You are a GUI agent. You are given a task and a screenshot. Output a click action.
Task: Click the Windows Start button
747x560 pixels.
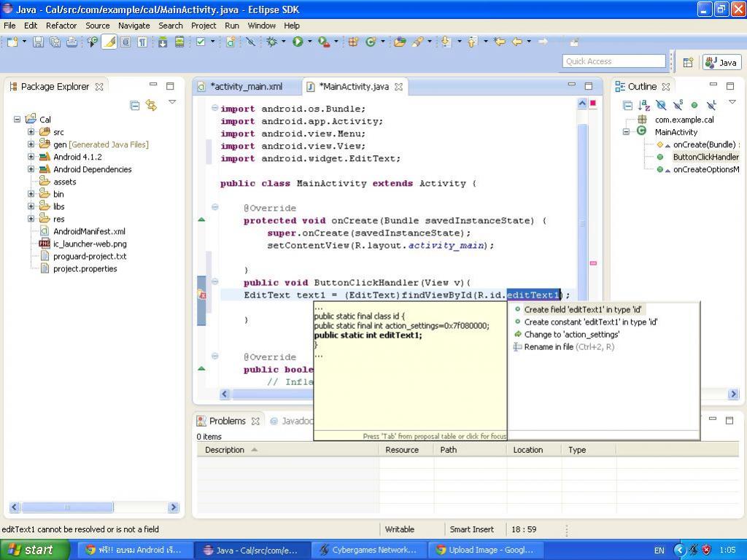coord(35,550)
